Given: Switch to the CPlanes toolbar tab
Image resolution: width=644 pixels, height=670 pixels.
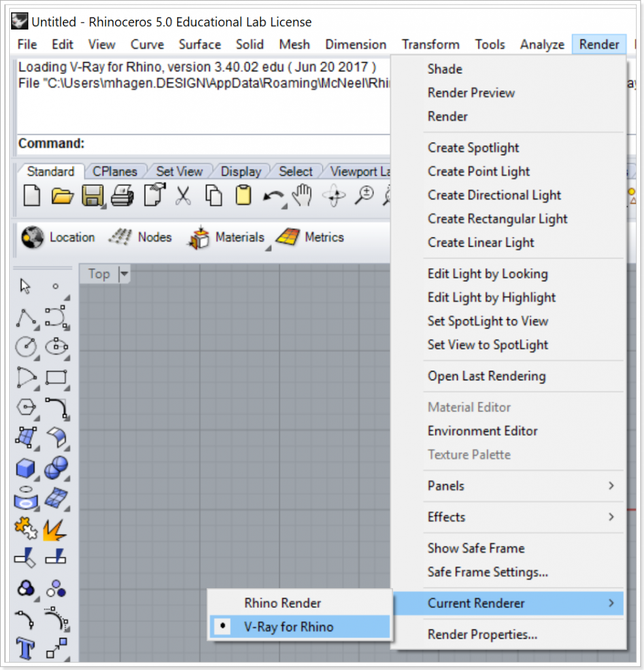Looking at the screenshot, I should tap(115, 171).
